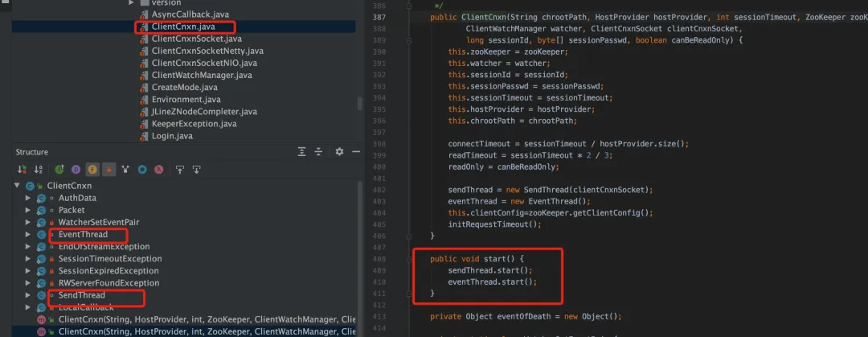Expand the AuthData class node
868x337 pixels.
27,198
